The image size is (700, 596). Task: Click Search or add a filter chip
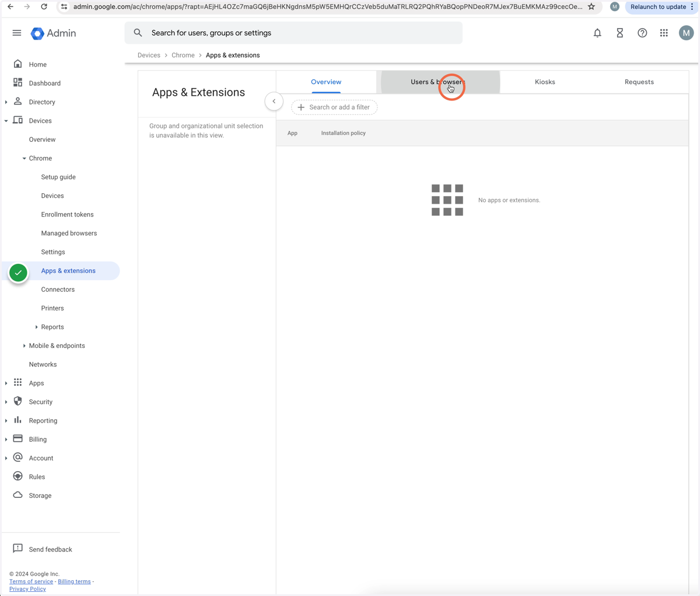(334, 107)
